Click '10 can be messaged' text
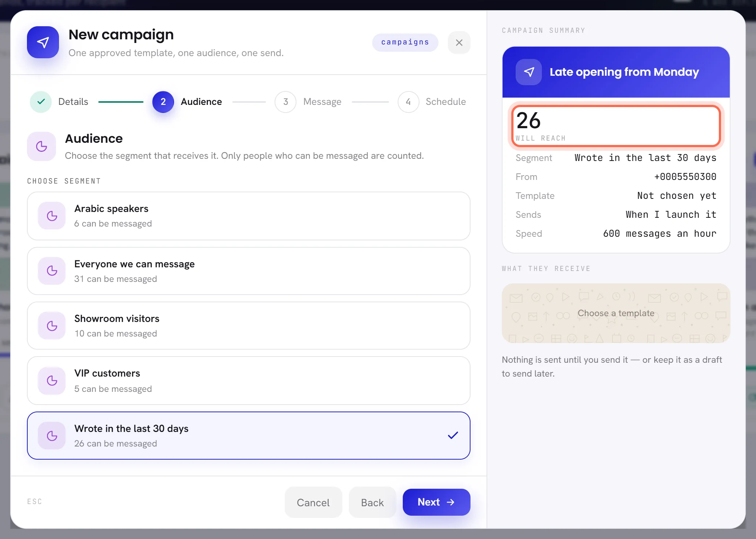756x539 pixels. pos(115,334)
